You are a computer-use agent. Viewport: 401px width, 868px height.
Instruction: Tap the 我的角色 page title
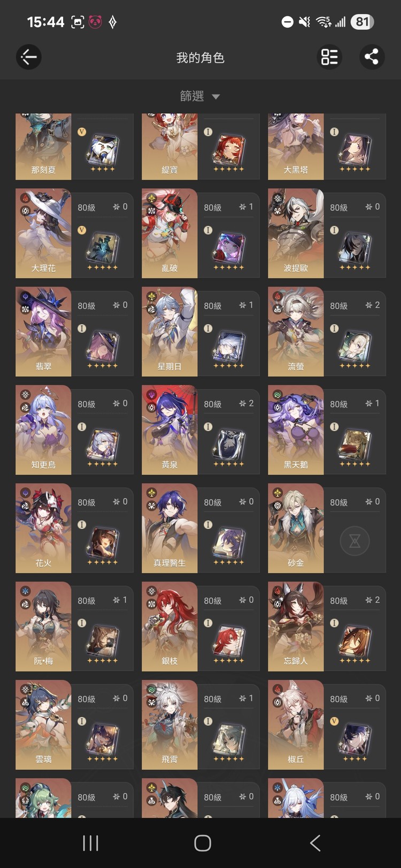[200, 57]
